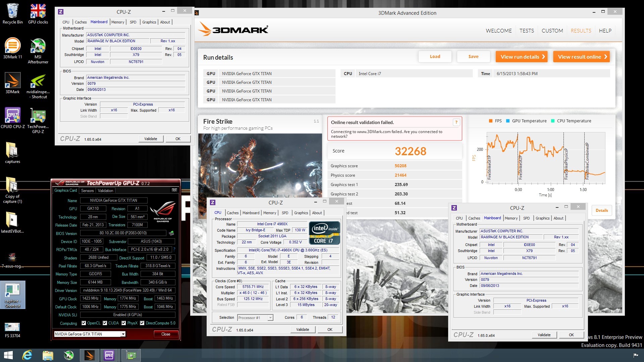Open File Explorer from the taskbar

[48, 355]
